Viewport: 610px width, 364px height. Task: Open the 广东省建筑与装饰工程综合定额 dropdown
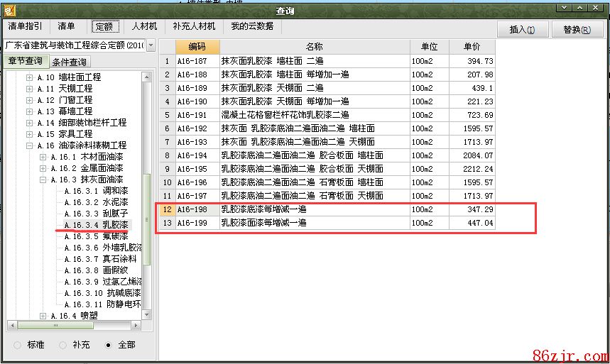149,45
